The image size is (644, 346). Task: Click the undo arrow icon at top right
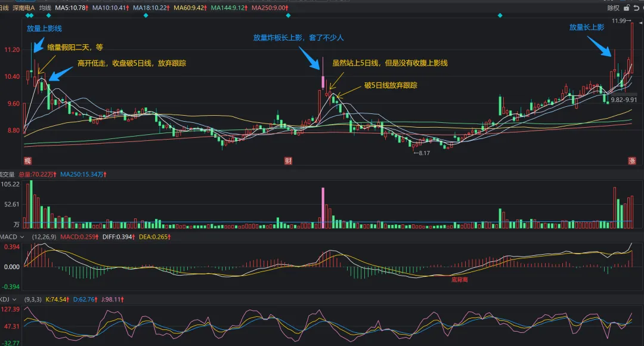click(x=637, y=8)
